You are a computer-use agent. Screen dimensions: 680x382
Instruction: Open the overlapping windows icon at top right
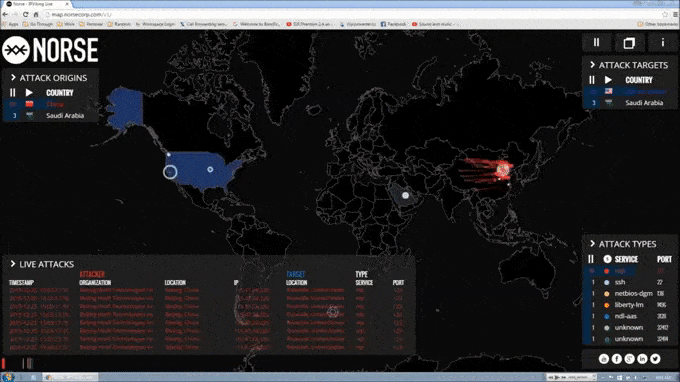click(629, 42)
